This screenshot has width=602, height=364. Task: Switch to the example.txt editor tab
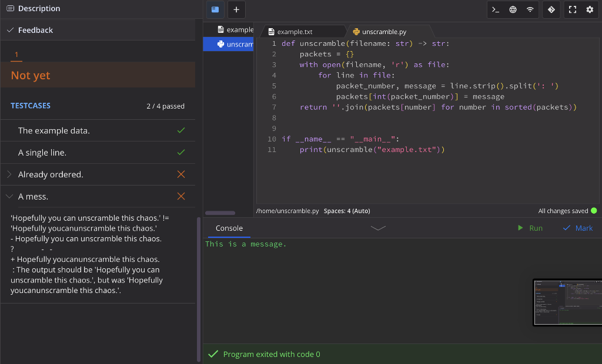pos(295,32)
